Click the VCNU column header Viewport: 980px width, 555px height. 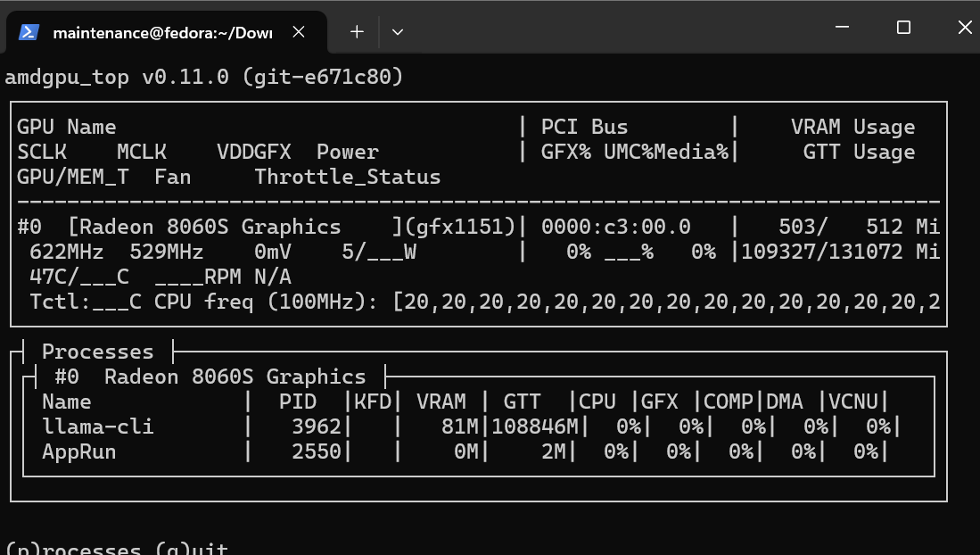(853, 402)
